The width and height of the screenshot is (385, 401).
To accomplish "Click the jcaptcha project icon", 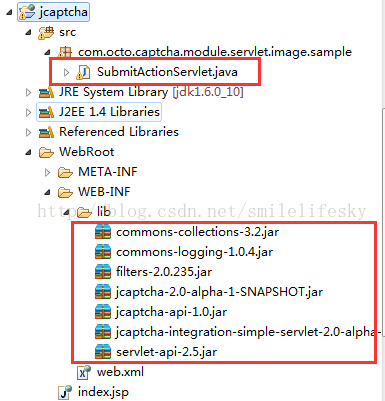I will [27, 12].
